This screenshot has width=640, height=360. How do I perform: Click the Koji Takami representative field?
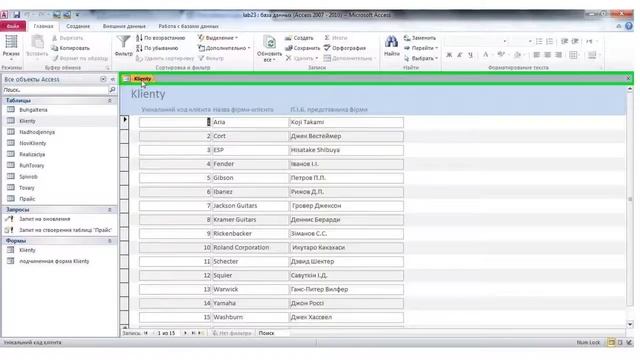pos(346,122)
